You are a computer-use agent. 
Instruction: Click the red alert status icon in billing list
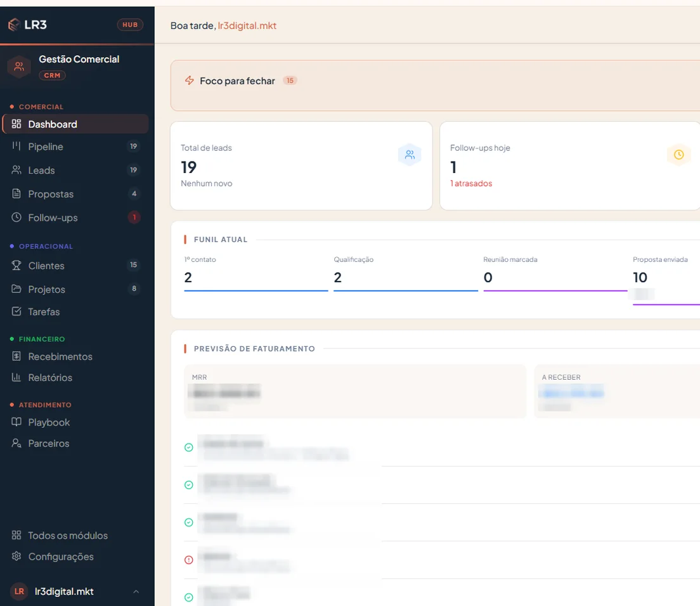coord(189,560)
